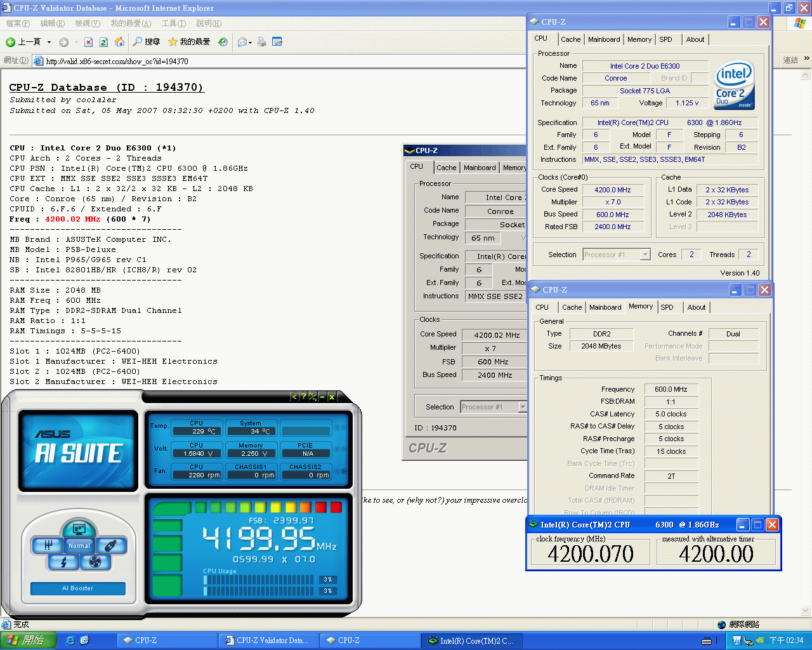Click the 連結 links toolbar label

click(x=790, y=60)
